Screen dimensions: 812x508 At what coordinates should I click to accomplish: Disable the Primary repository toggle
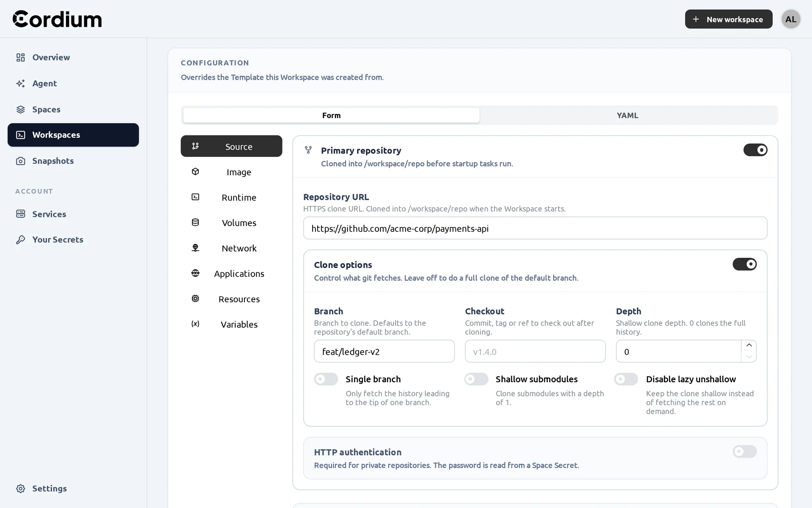click(755, 150)
